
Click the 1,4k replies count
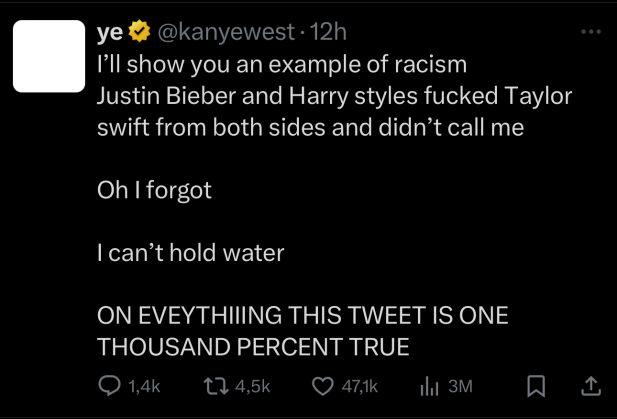[144, 386]
